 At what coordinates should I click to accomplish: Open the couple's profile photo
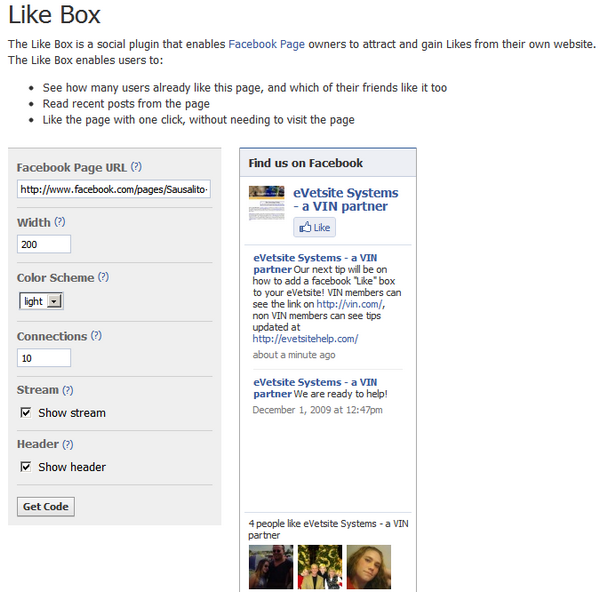pos(271,567)
